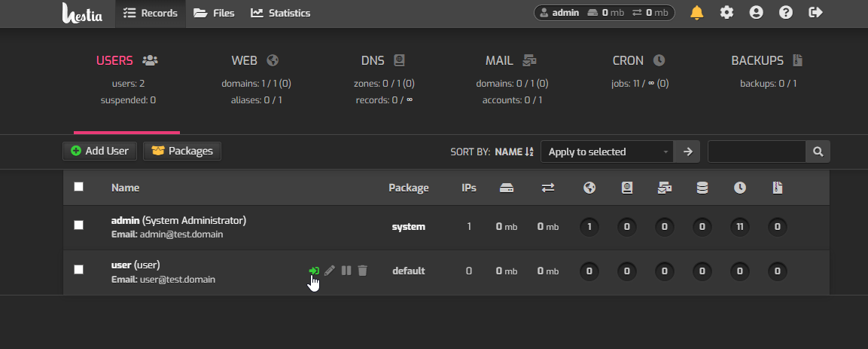The width and height of the screenshot is (868, 349).
Task: Edit the user account with pencil icon
Action: pyautogui.click(x=330, y=271)
